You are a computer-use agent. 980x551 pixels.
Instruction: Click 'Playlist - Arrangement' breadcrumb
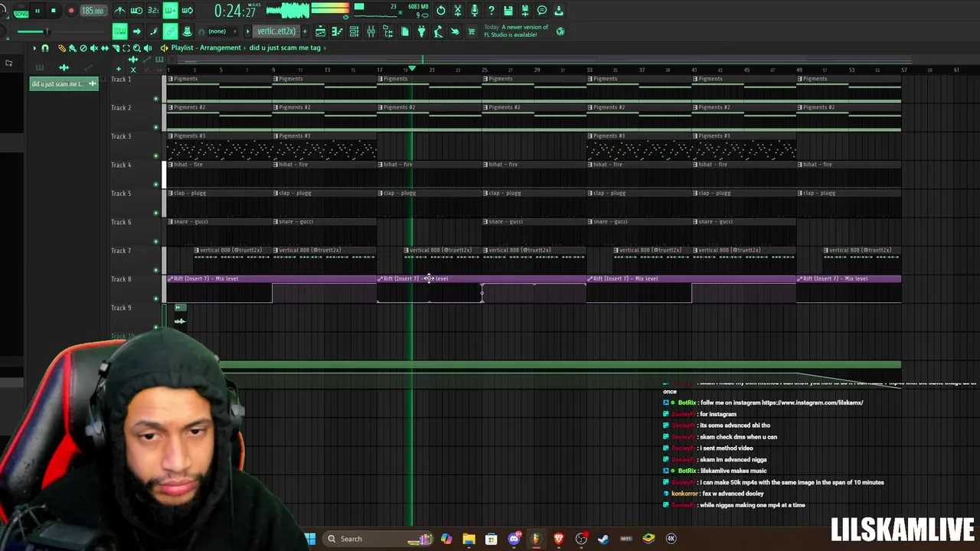coord(206,47)
